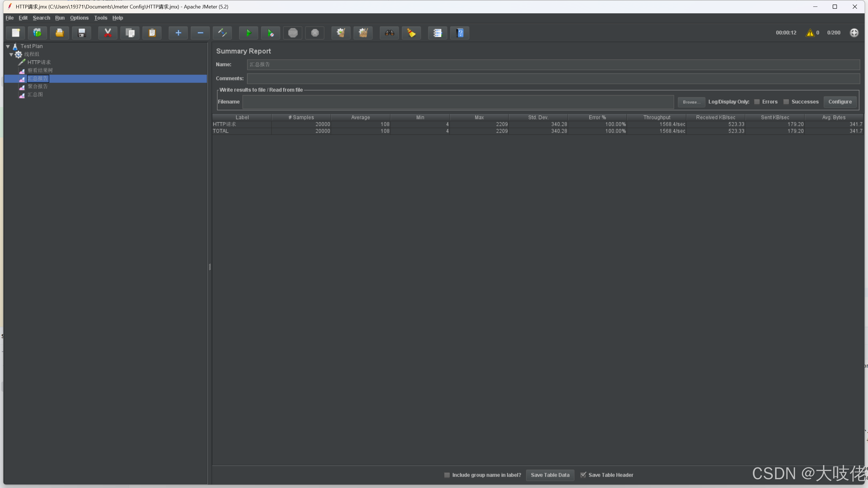Click the green Start test button
This screenshot has width=868, height=488.
(248, 33)
